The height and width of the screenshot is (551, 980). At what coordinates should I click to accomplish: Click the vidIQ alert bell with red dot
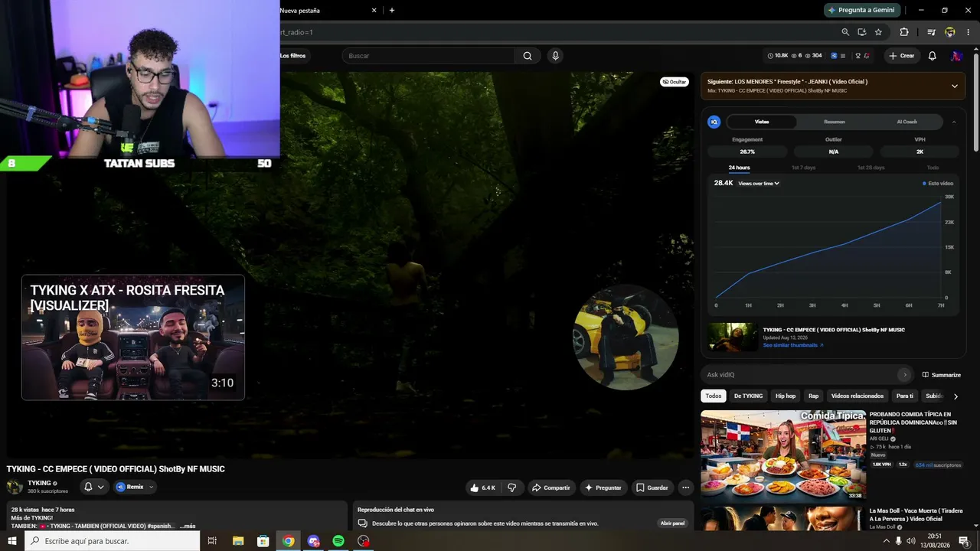867,56
